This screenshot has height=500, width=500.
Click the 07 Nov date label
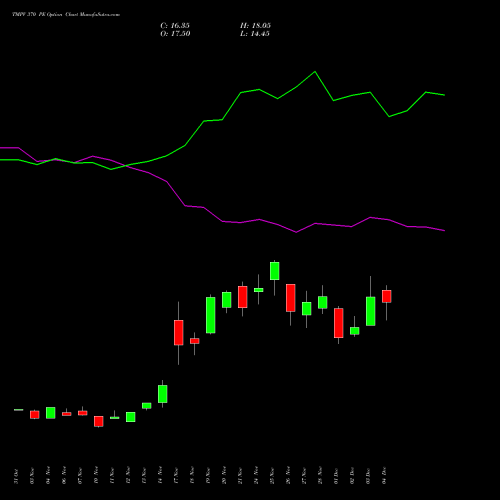(x=80, y=476)
